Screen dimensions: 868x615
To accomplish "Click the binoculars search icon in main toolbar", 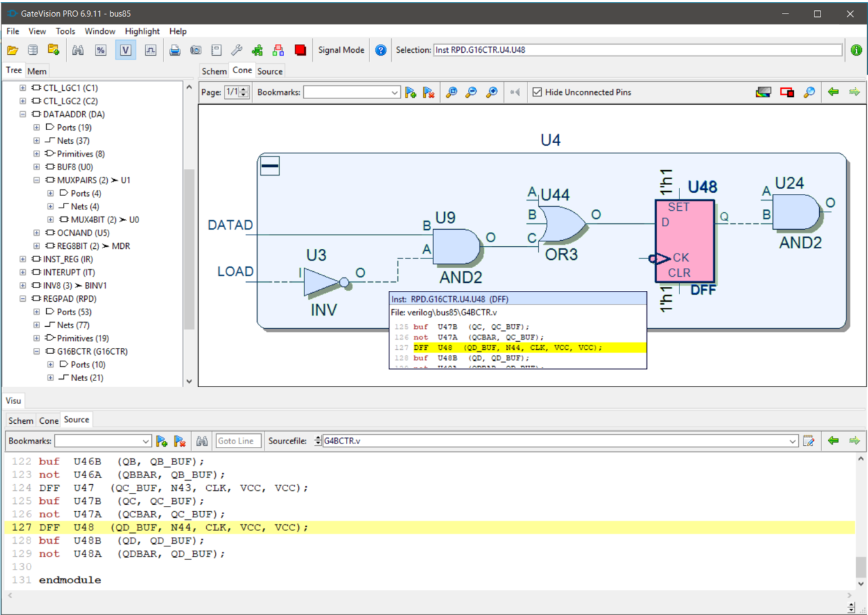I will tap(78, 50).
